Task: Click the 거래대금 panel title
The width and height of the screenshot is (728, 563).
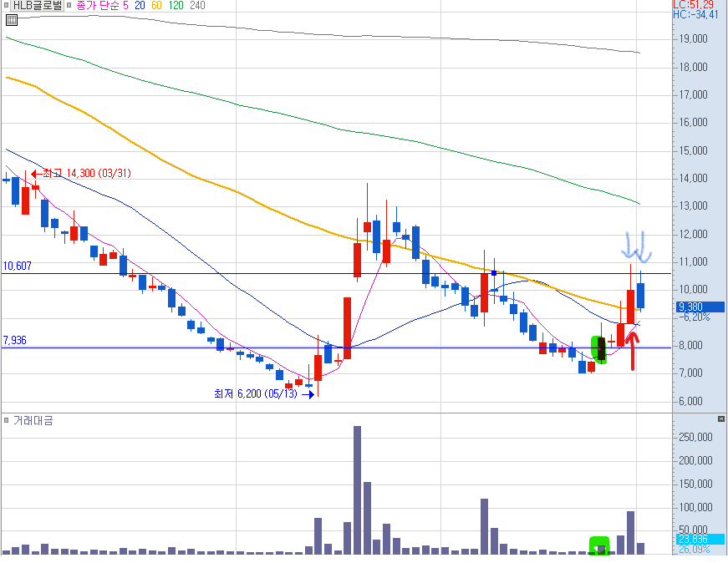Action: coord(33,420)
